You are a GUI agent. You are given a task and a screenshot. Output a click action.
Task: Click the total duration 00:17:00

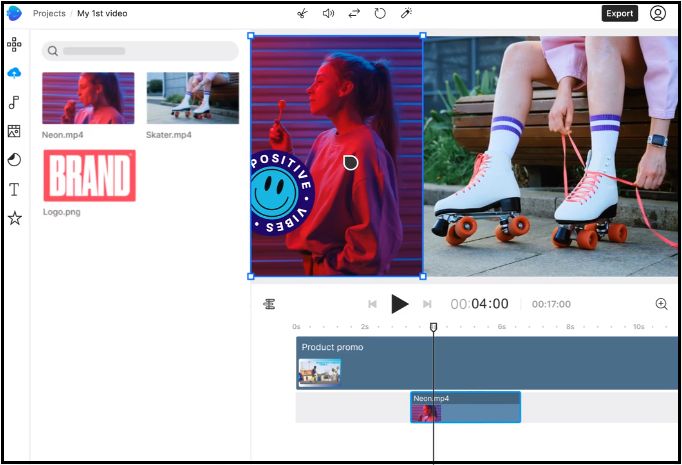click(551, 304)
